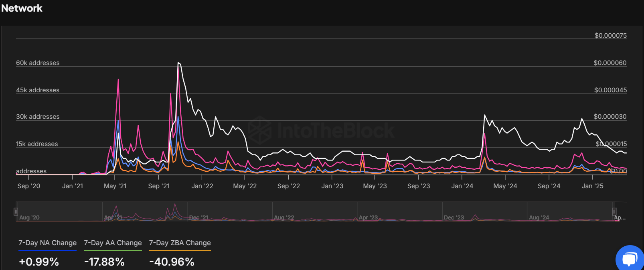Click the -40.96% ZBA change value
Viewport: 644px width, 270px height.
[x=172, y=262]
